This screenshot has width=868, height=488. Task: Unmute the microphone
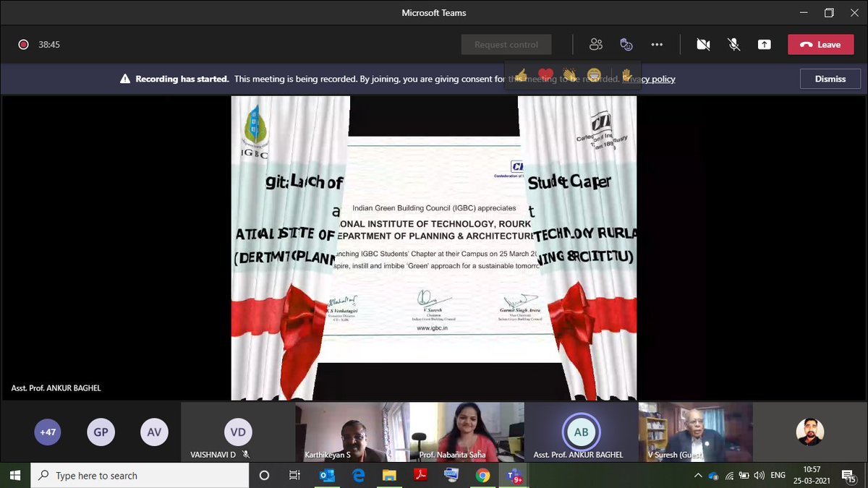(x=733, y=44)
